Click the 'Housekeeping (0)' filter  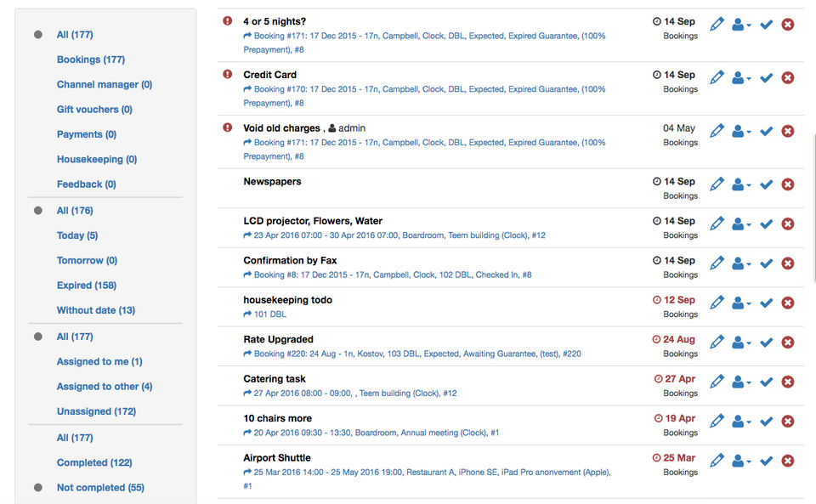tap(97, 160)
